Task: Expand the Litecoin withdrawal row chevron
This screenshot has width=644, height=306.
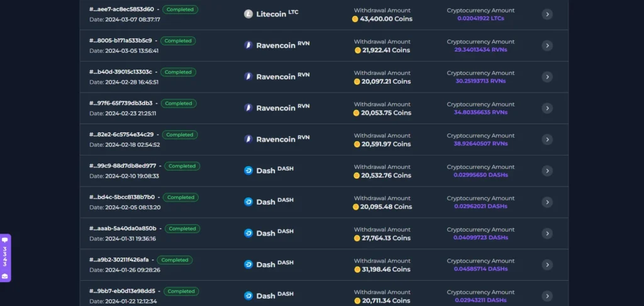Action: 547,14
